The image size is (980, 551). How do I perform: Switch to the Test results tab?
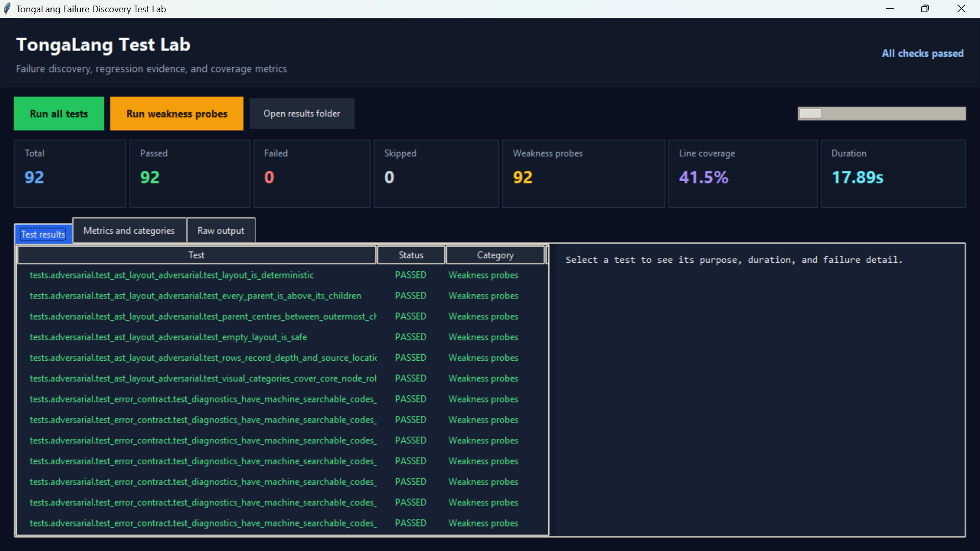click(43, 234)
